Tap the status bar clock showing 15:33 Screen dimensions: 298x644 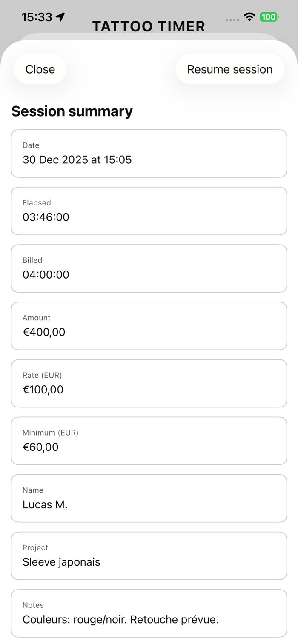click(x=37, y=17)
